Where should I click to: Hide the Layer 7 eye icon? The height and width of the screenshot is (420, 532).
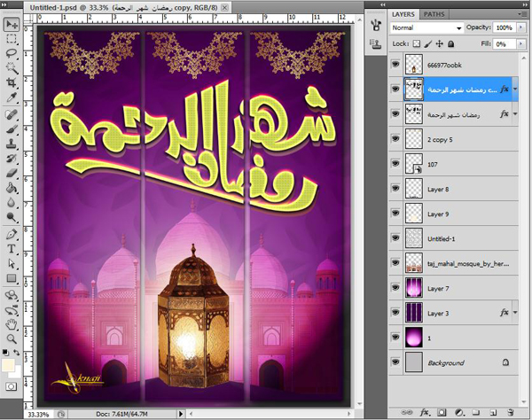coord(395,288)
